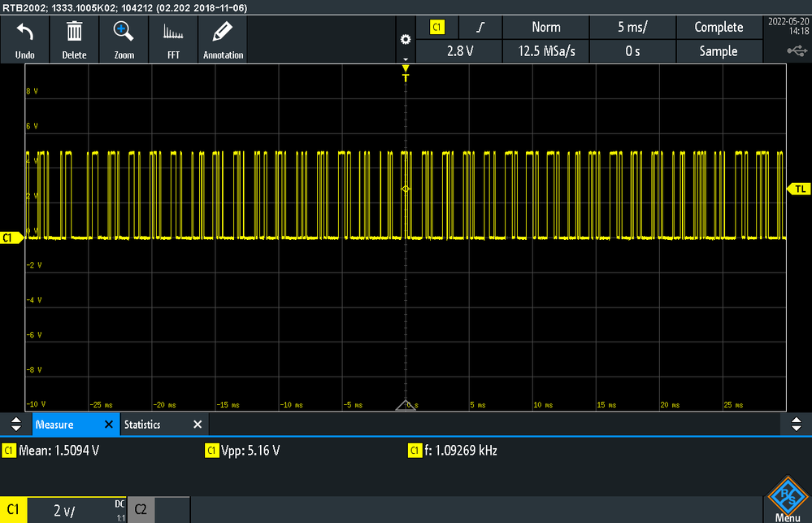Select the Annotation pencil tool
Image resolution: width=812 pixels, height=523 pixels.
click(223, 40)
